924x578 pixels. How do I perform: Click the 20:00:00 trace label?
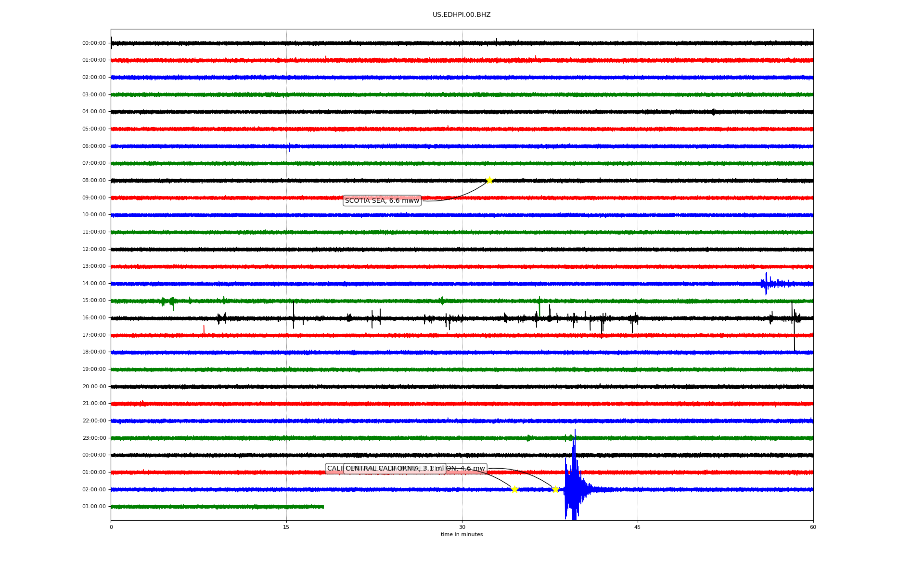pos(94,387)
